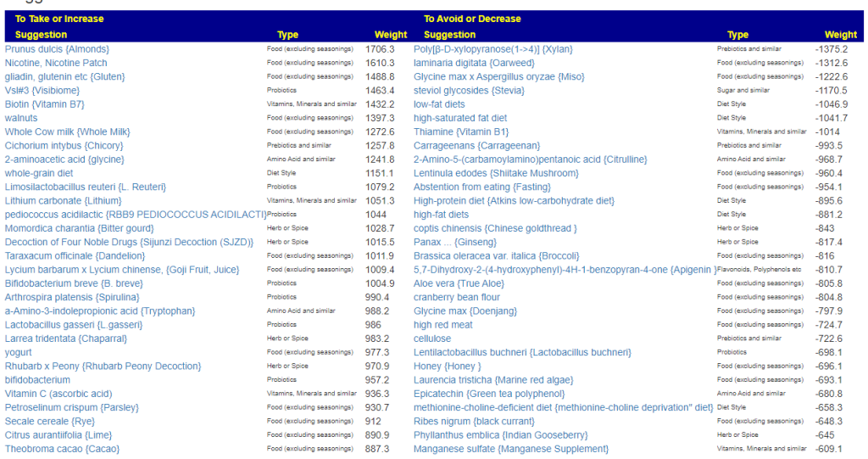Open cranberry bean flour link
The image size is (868, 459).
[x=457, y=297]
